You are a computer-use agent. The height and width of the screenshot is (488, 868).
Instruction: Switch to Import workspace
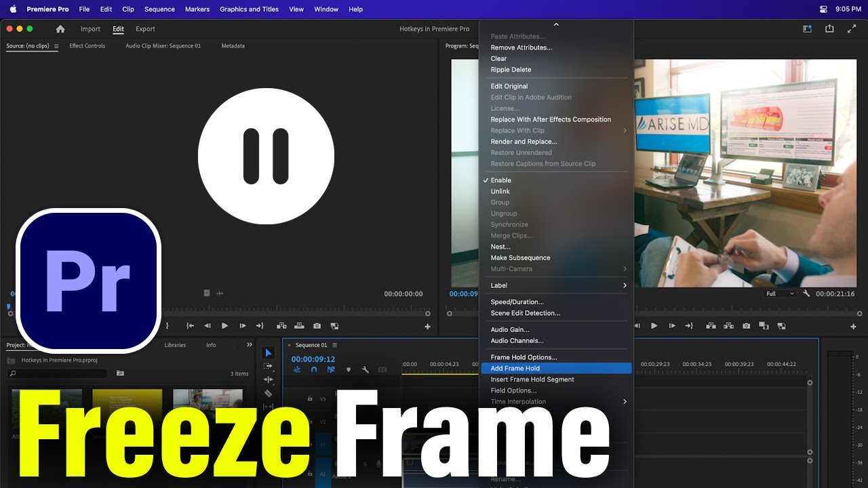pos(90,29)
